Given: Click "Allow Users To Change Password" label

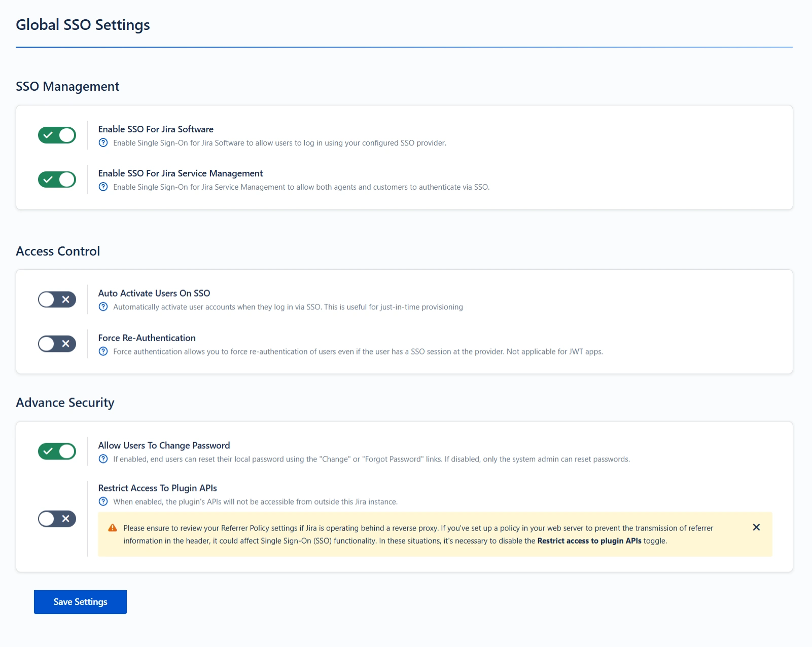Looking at the screenshot, I should [x=164, y=445].
